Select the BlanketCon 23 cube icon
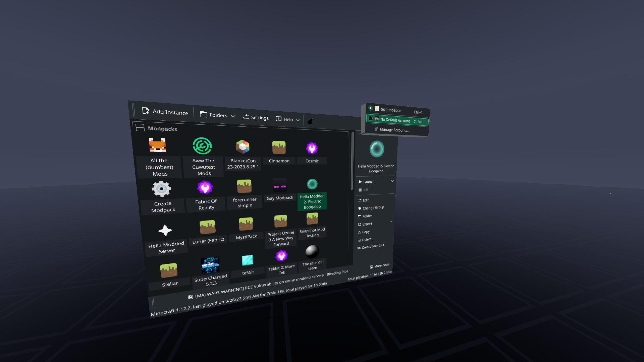Screen dimensions: 644x362 click(243, 147)
